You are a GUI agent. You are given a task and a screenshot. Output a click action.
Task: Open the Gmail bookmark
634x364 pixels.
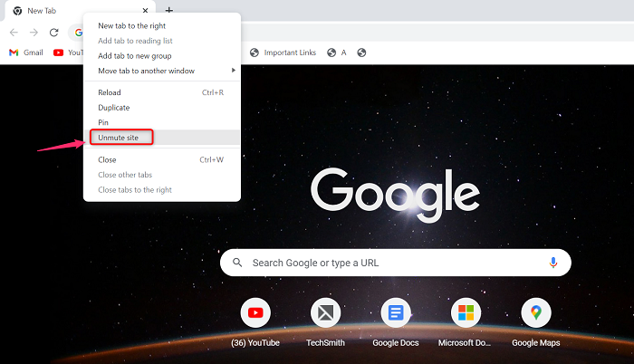pyautogui.click(x=26, y=53)
